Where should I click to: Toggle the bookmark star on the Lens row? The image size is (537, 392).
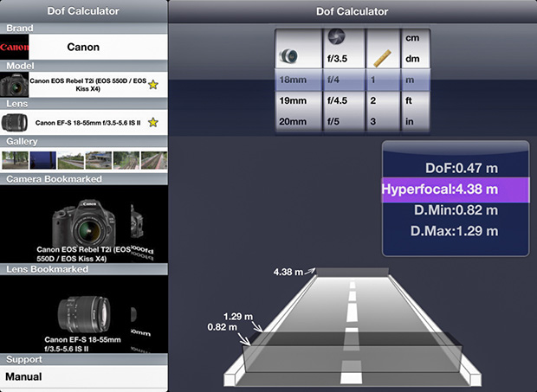coord(153,122)
